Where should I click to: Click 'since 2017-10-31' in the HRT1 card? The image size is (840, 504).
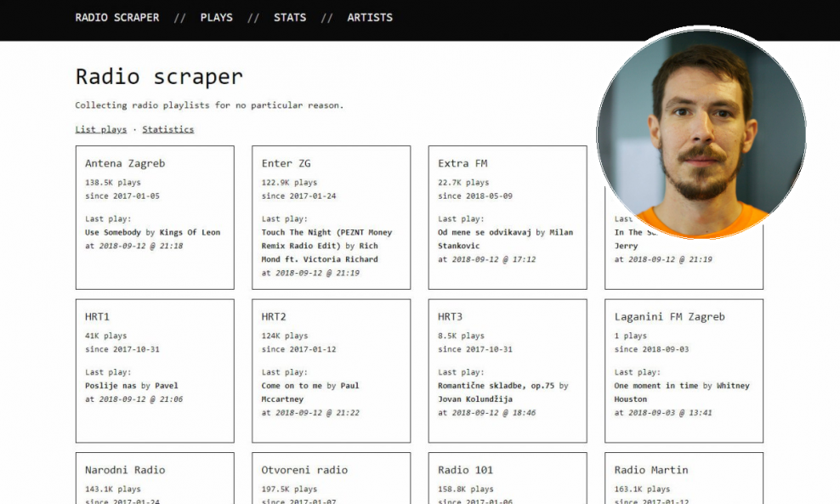point(122,348)
